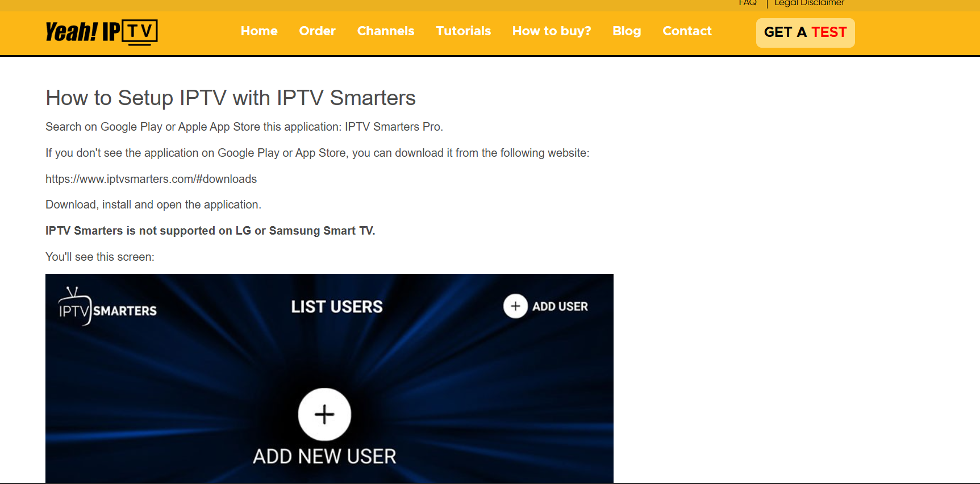The height and width of the screenshot is (484, 980).
Task: Click the GET A TEST button
Action: coord(805,32)
